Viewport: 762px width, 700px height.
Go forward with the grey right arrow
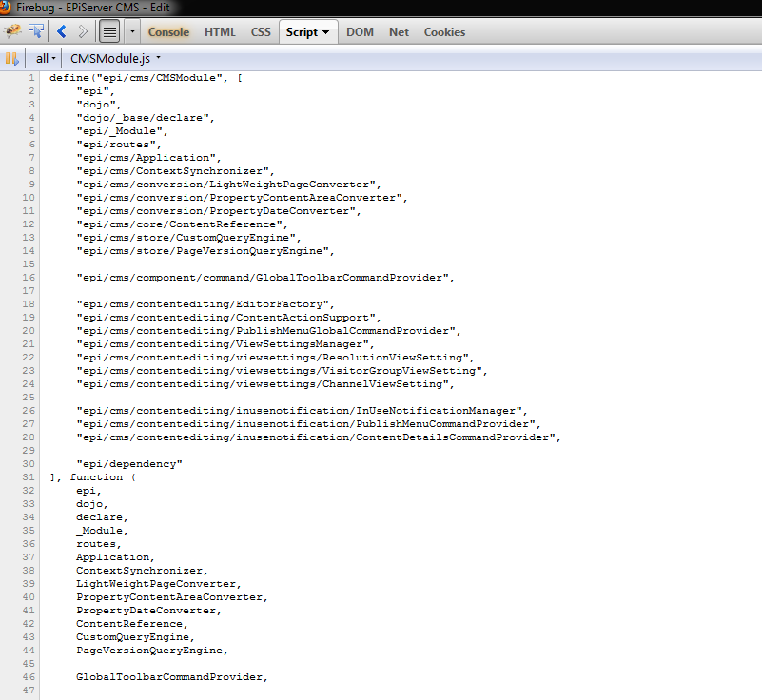pyautogui.click(x=83, y=31)
